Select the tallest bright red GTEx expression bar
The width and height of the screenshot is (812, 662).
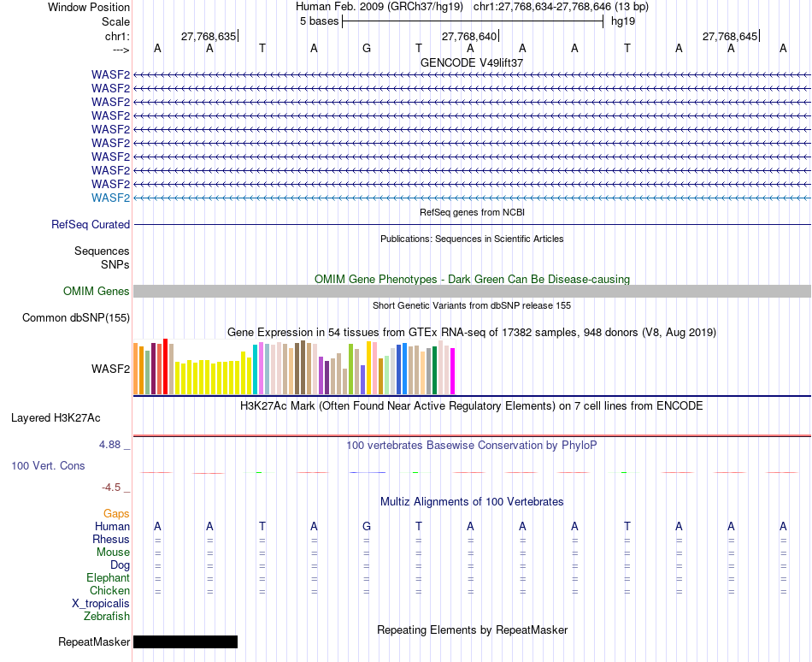pyautogui.click(x=165, y=367)
